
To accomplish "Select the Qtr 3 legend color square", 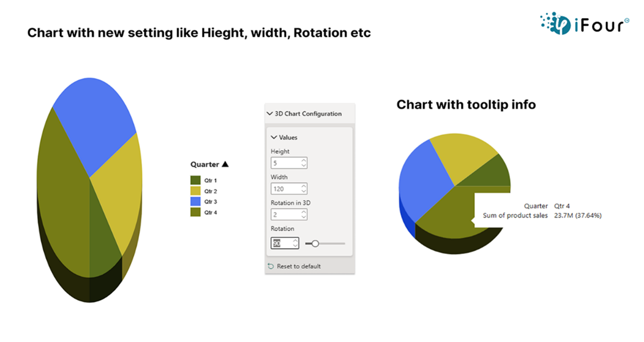I will [x=195, y=201].
